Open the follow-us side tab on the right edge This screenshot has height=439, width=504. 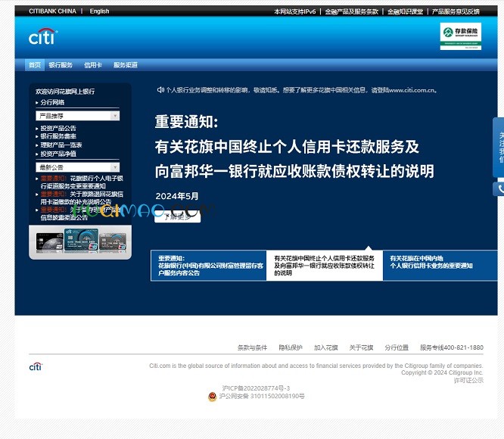coord(499,147)
